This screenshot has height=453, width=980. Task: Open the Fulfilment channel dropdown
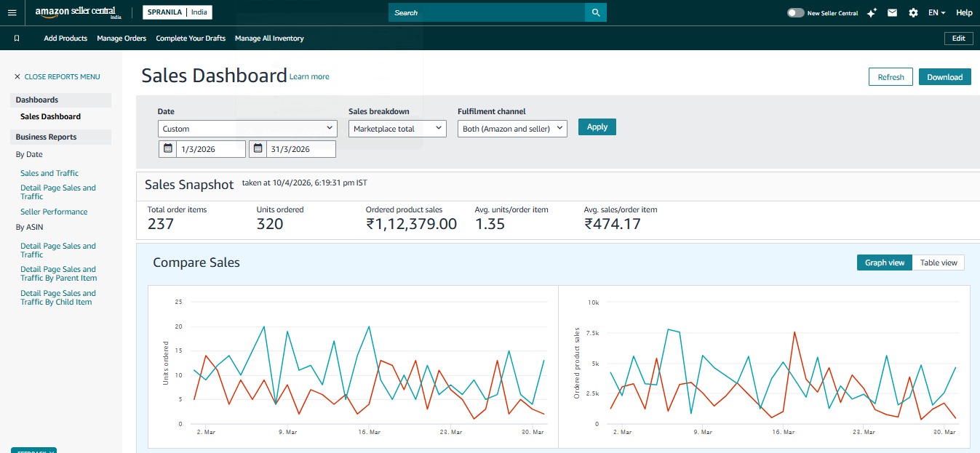[x=512, y=129]
